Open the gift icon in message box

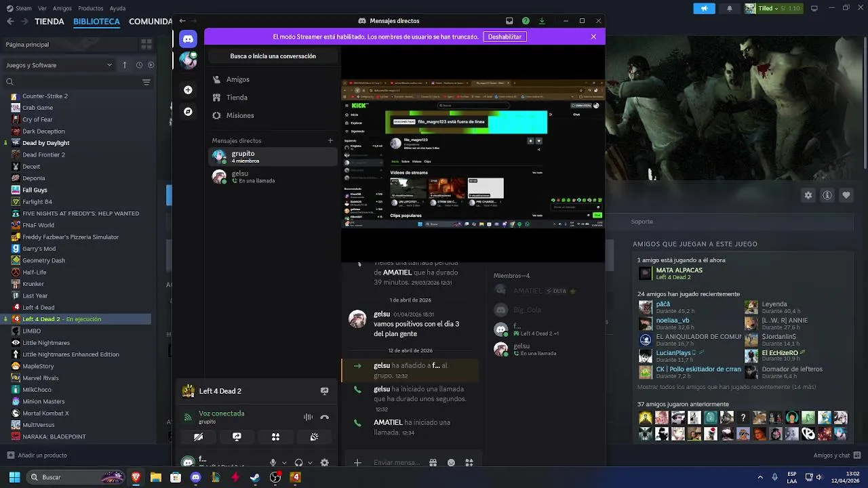[433, 463]
